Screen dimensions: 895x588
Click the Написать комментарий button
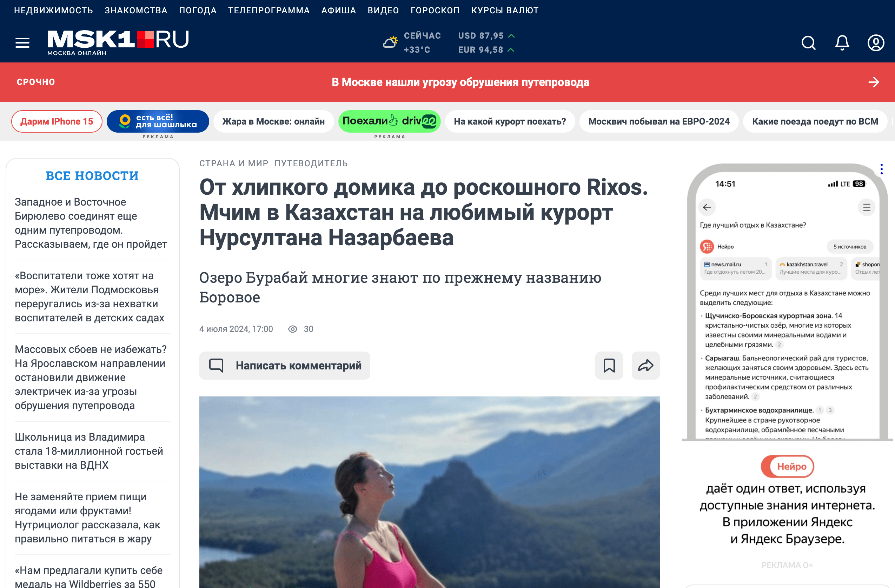[x=285, y=366]
